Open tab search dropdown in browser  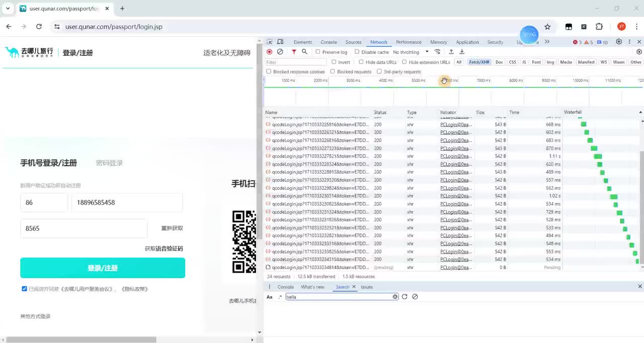[x=8, y=9]
